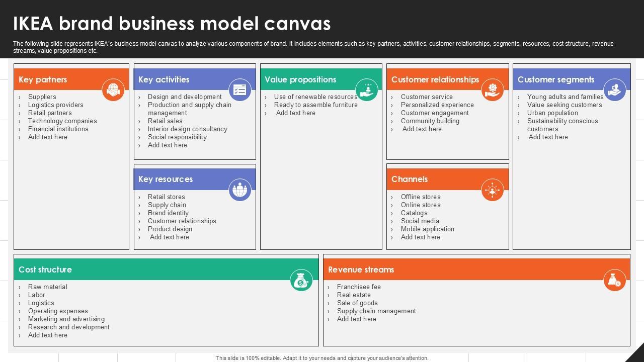Click the 'Raw material' bullet

48,287
